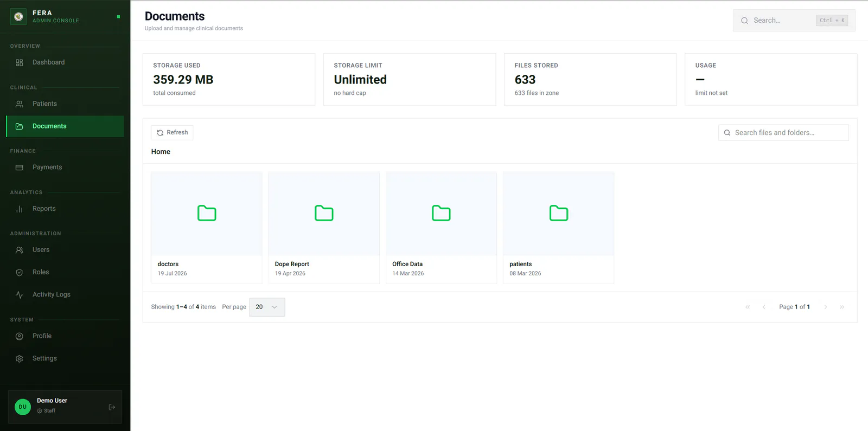Click the Home breadcrumb
Screen dimensions: 868x431
(x=161, y=152)
